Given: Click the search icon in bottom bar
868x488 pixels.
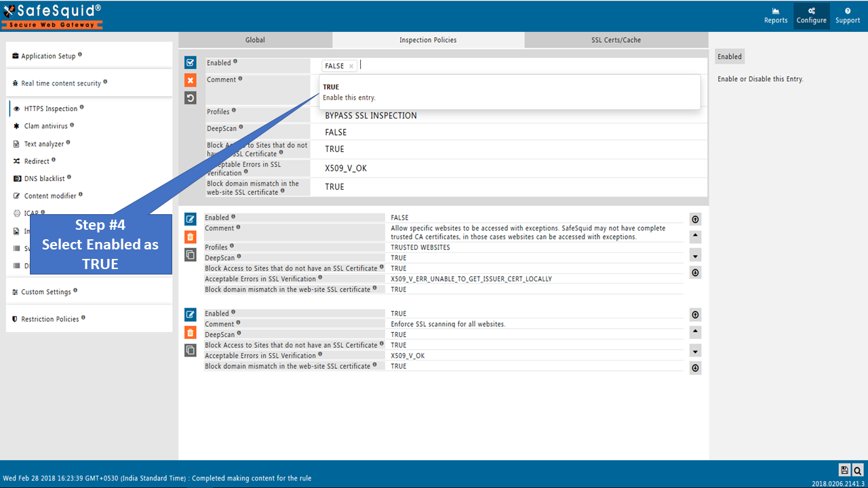Looking at the screenshot, I should pyautogui.click(x=858, y=470).
